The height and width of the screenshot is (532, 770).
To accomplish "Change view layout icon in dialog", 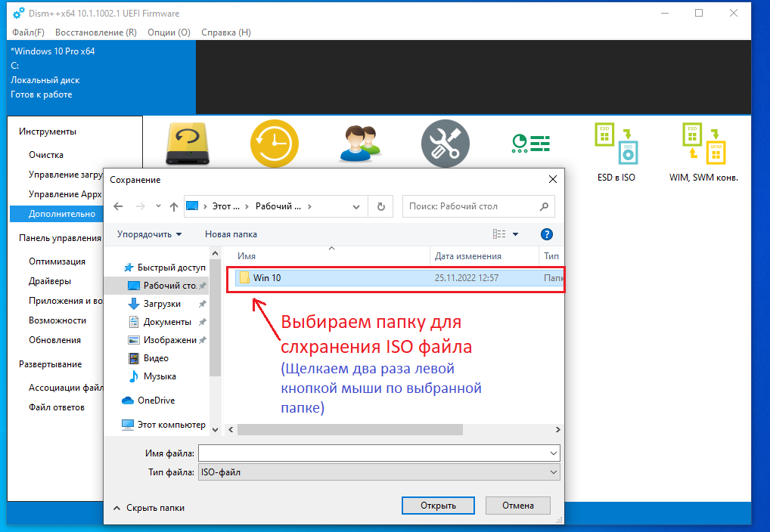I will pyautogui.click(x=499, y=234).
